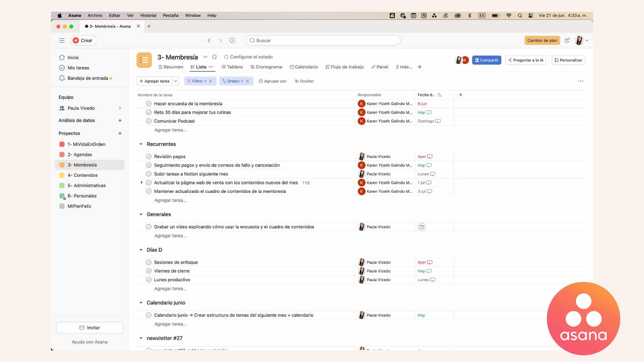Click the star icon to favorite 3- Membresía
The width and height of the screenshot is (644, 362).
coord(214,57)
